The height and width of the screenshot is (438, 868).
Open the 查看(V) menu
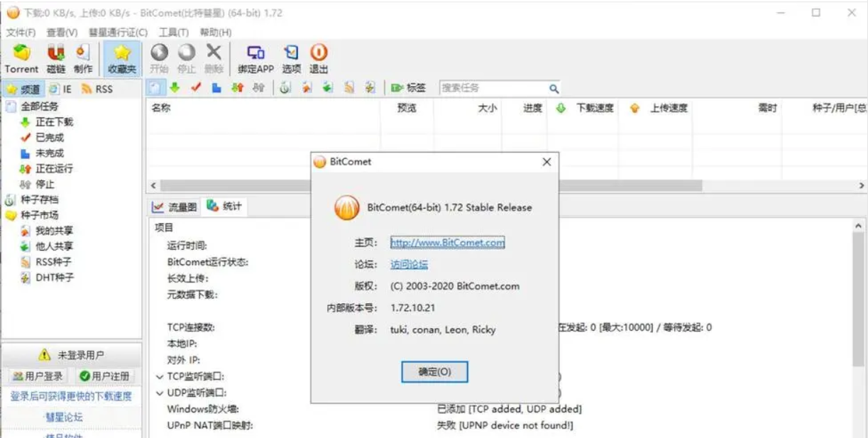[62, 32]
